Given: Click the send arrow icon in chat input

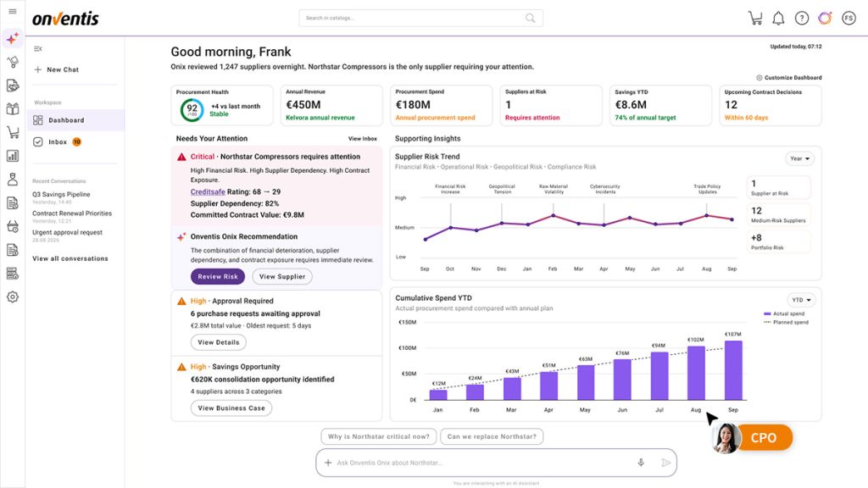Looking at the screenshot, I should [x=666, y=463].
